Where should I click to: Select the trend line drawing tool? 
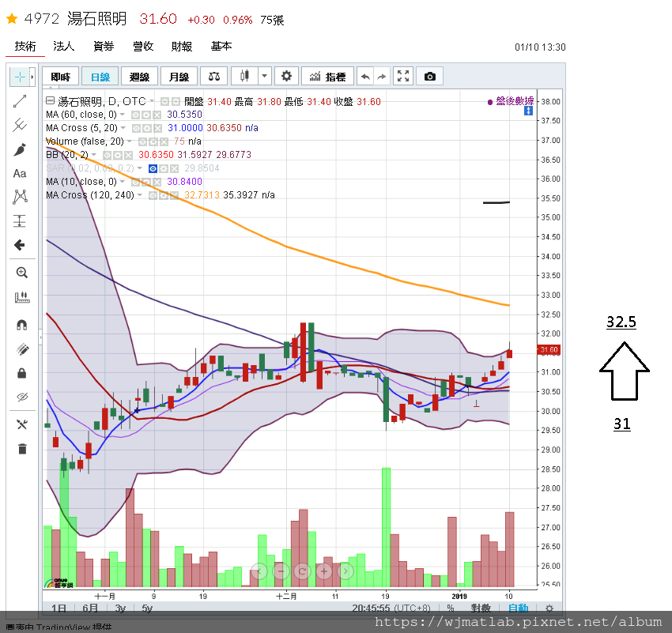(20, 101)
